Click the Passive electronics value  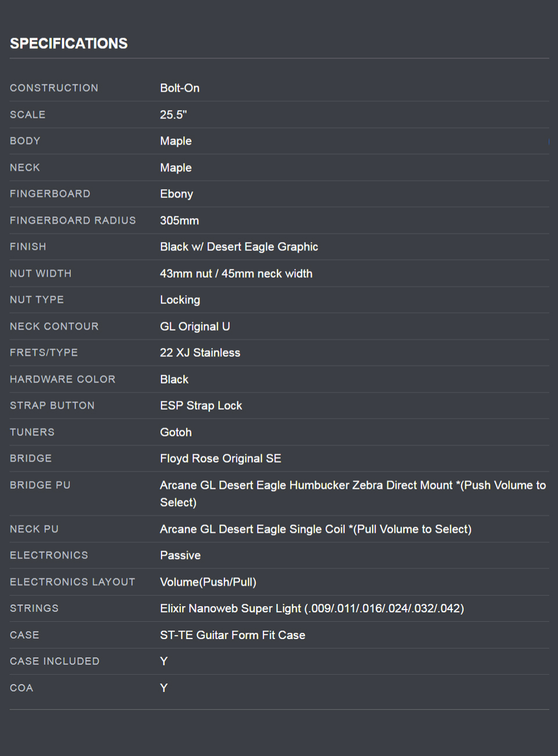click(x=180, y=555)
